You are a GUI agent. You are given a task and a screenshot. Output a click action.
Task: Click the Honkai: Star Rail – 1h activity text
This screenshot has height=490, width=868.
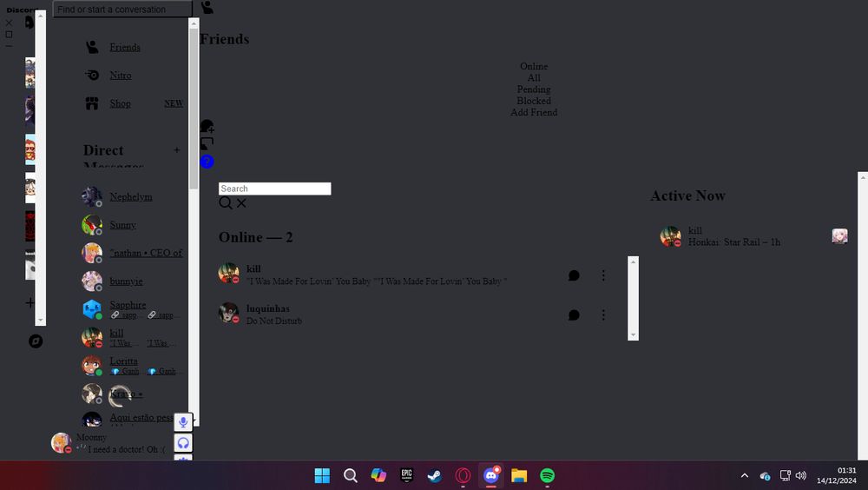click(734, 242)
